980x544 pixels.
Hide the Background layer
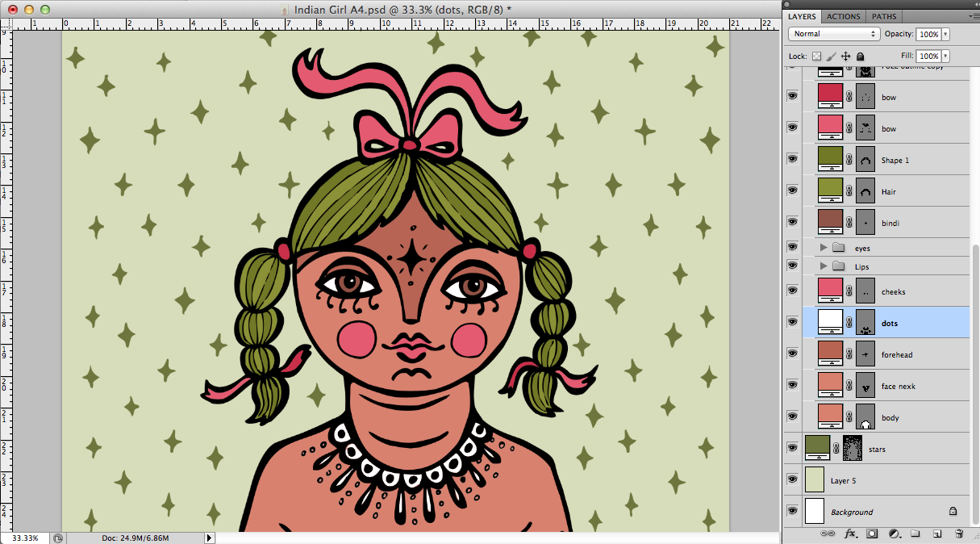click(792, 512)
